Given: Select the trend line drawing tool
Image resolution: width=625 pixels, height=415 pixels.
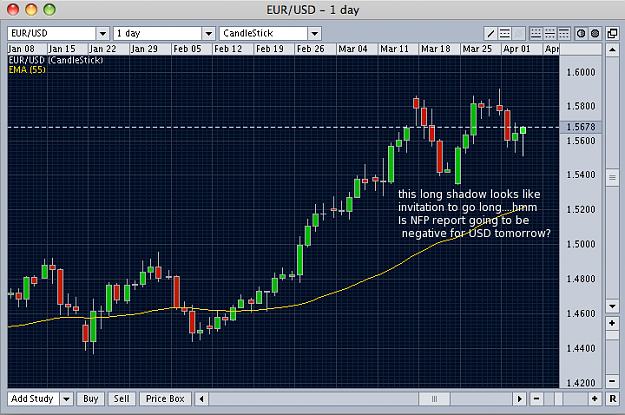Looking at the screenshot, I should tap(491, 33).
